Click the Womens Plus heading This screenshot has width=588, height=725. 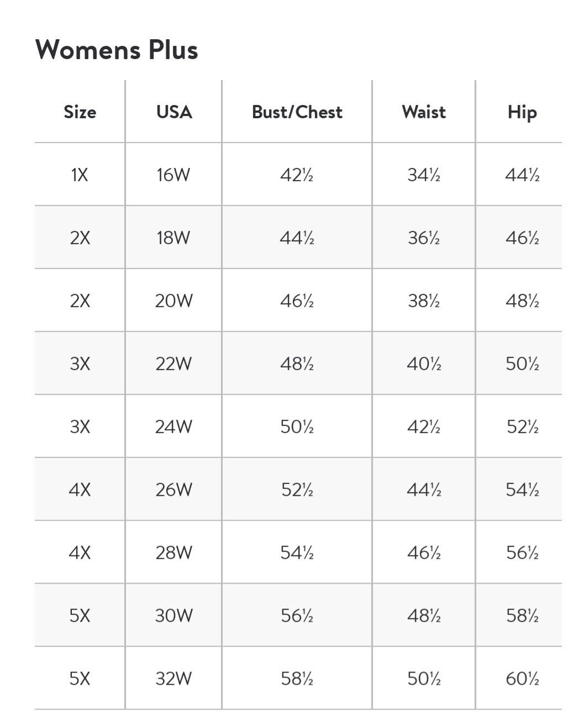117,50
